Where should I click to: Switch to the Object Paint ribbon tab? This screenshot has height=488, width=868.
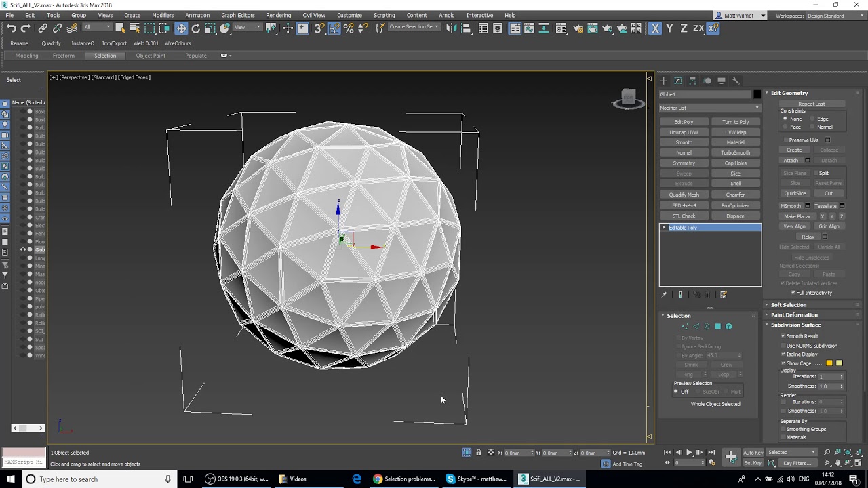tap(151, 56)
